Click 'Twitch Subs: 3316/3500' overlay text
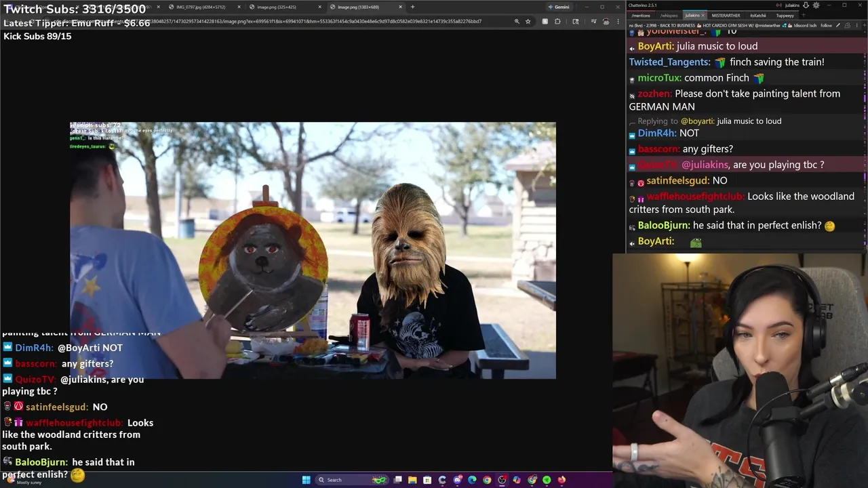Viewport: 868px width, 488px height. [x=75, y=9]
